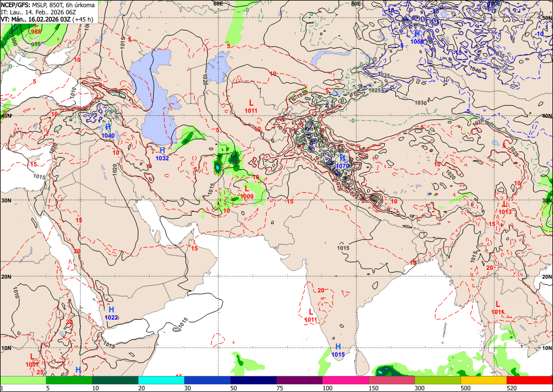Viewport: 553px width, 392px height.
Task: Click the L 1011 low in the Arabian Sea
Action: [311, 316]
